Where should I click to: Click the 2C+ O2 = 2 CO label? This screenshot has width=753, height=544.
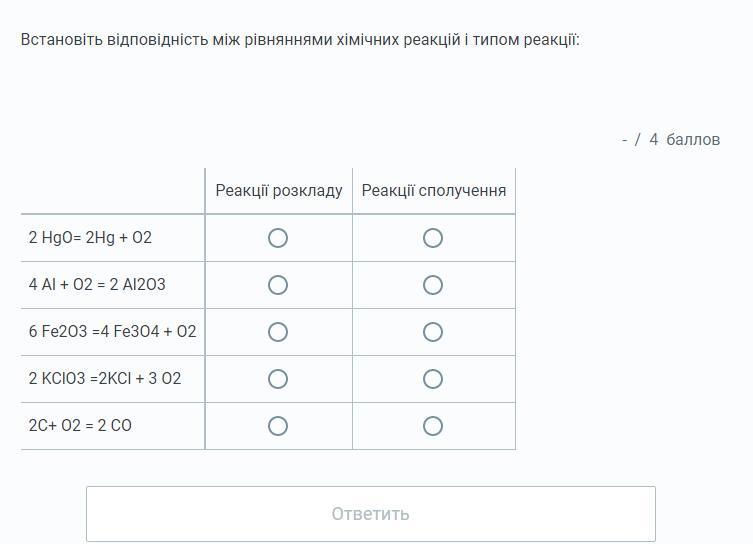[80, 425]
